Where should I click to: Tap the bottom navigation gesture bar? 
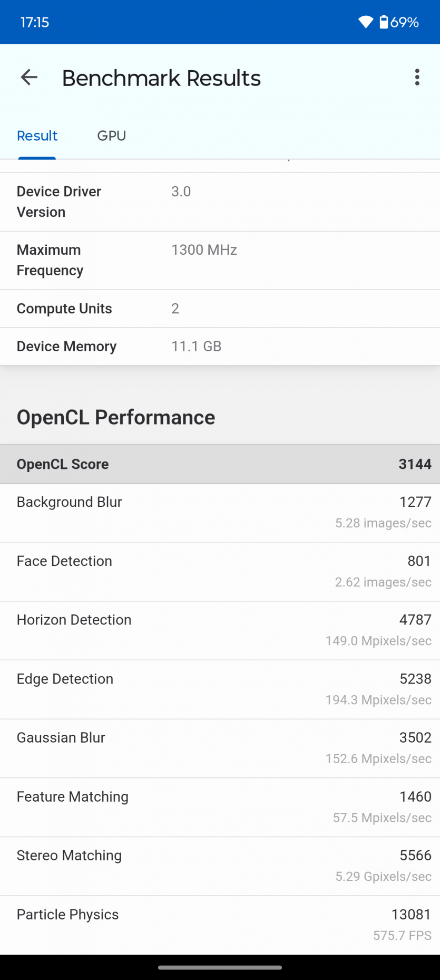[220, 967]
